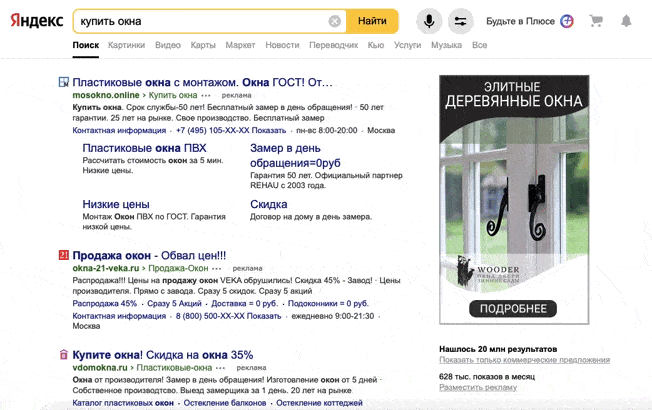Open 'Замер в день обращения=0руб' sitelink
652x410 pixels.
pyautogui.click(x=295, y=155)
